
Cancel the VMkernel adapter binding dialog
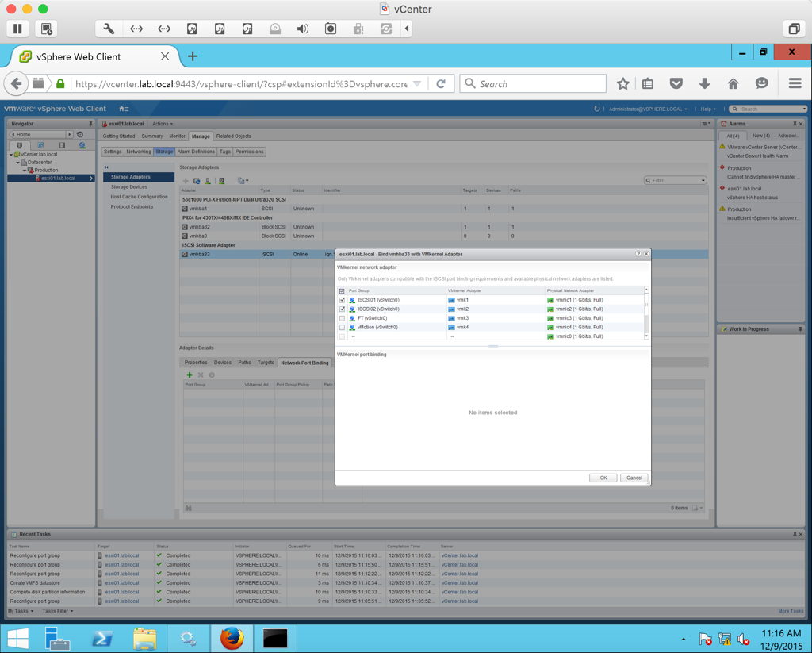click(x=634, y=478)
